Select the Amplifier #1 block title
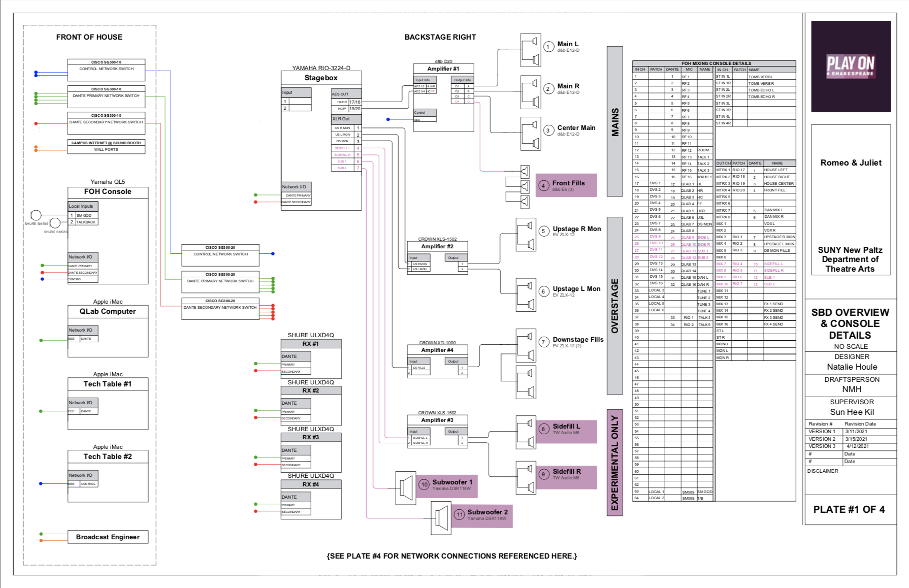Viewport: 909px width, 588px height. (443, 69)
